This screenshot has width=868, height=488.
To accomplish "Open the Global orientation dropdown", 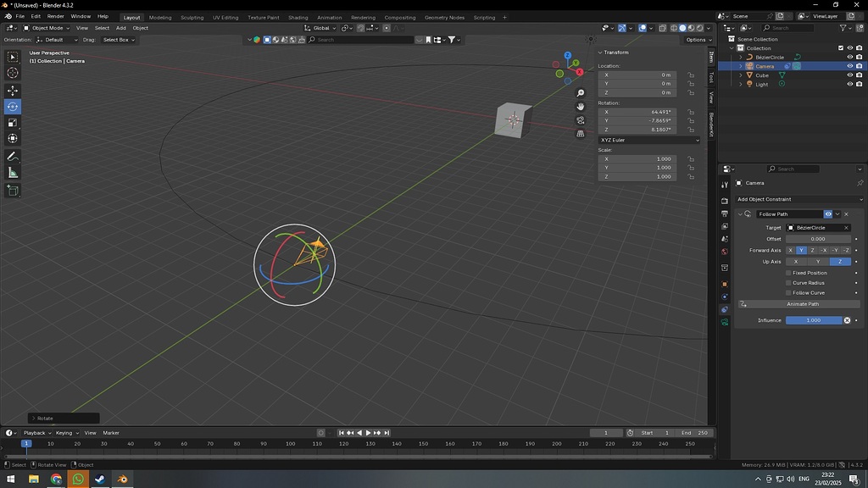I will [x=320, y=28].
